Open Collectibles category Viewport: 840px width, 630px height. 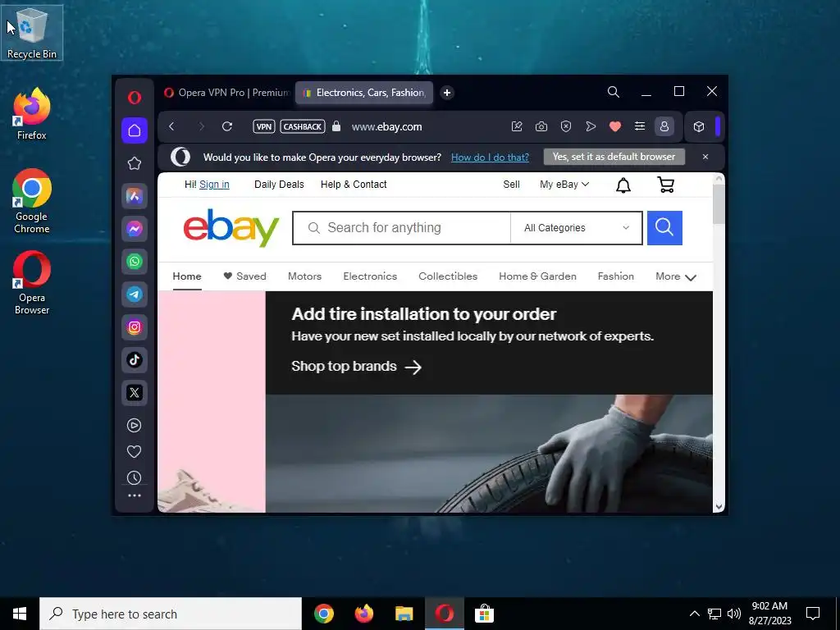[x=448, y=276]
